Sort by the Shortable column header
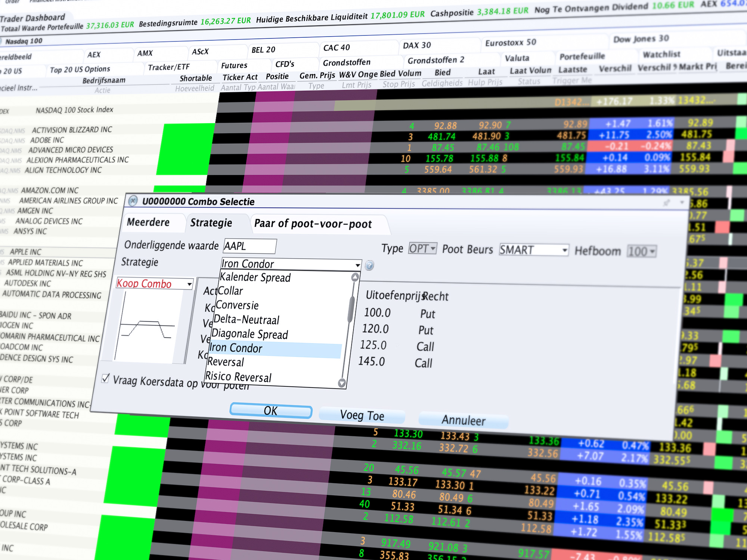 (196, 78)
